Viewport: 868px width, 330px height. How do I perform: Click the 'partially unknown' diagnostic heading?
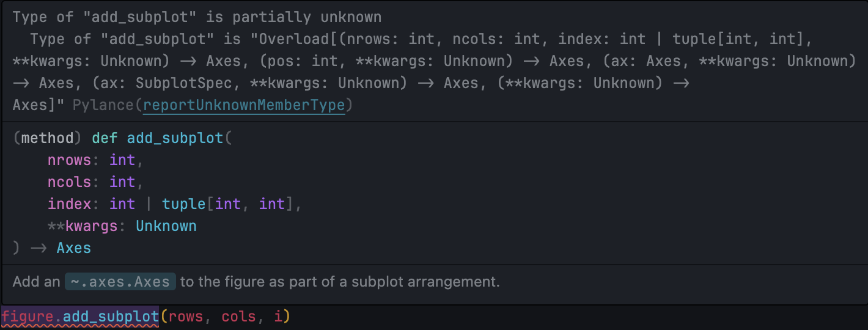[197, 17]
